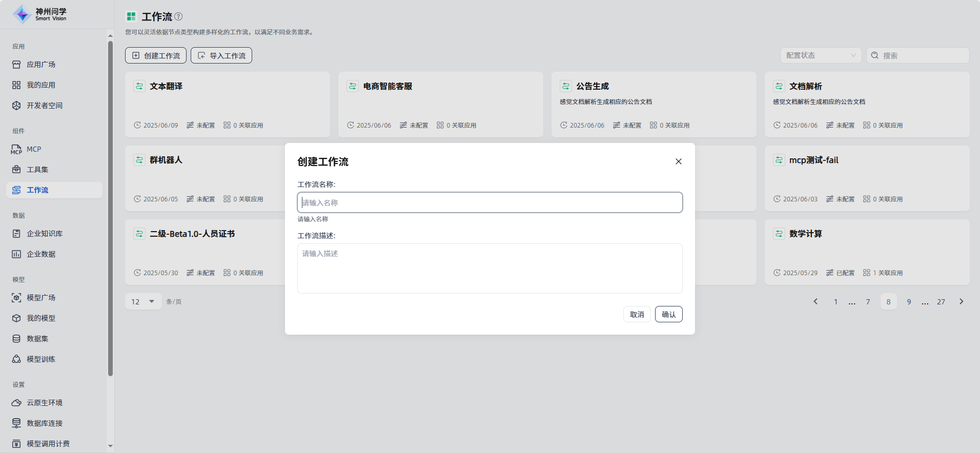Open 应用广场 in the sidebar

tap(41, 65)
